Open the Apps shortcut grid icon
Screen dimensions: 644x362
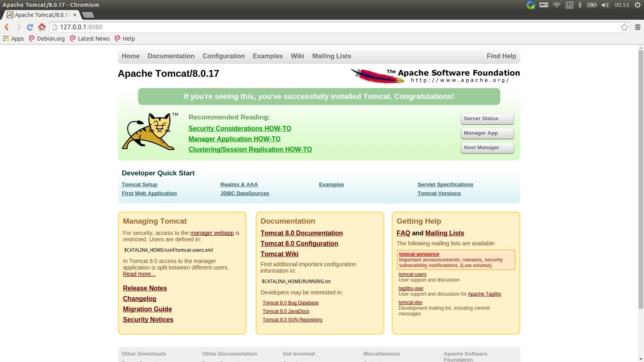click(6, 38)
